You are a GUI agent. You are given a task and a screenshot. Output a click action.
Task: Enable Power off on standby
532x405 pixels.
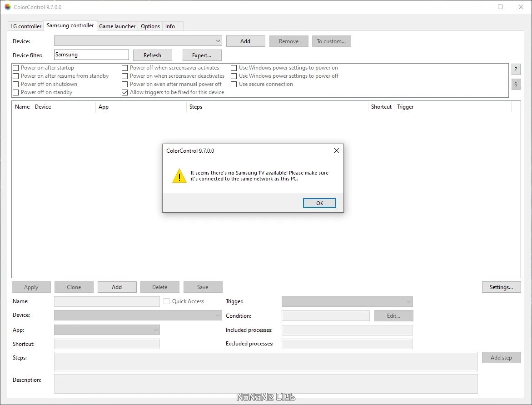click(15, 92)
